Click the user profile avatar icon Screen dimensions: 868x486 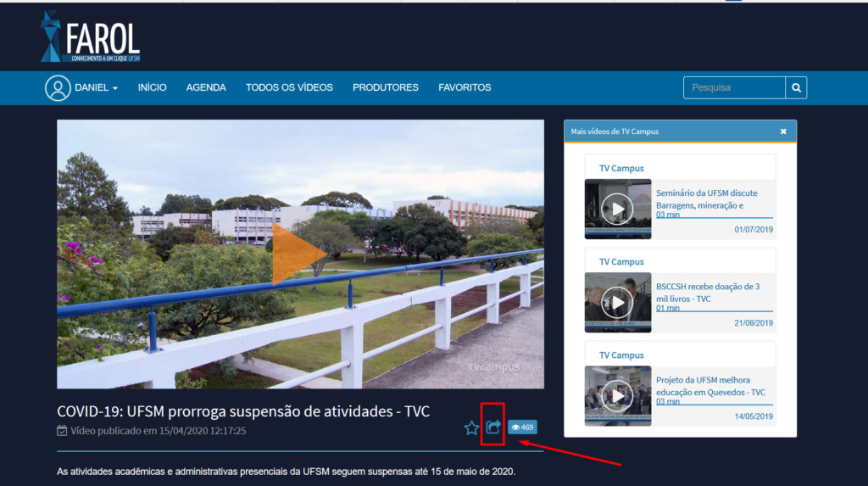pos(58,88)
